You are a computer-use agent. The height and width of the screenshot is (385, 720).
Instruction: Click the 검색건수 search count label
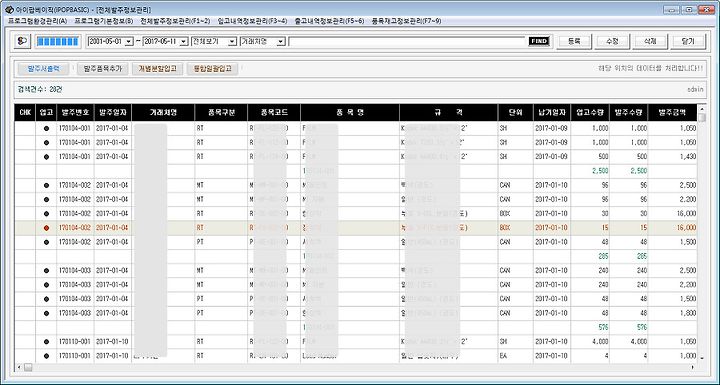(x=39, y=90)
